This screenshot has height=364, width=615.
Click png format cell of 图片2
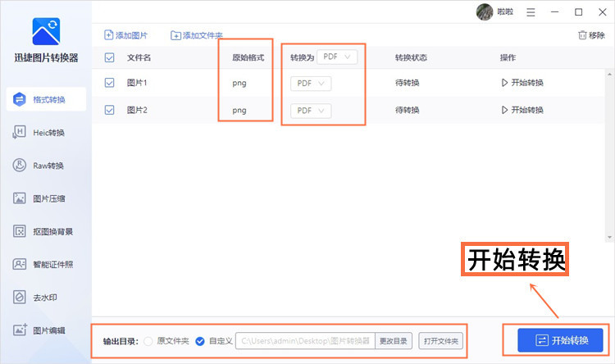[x=239, y=111]
